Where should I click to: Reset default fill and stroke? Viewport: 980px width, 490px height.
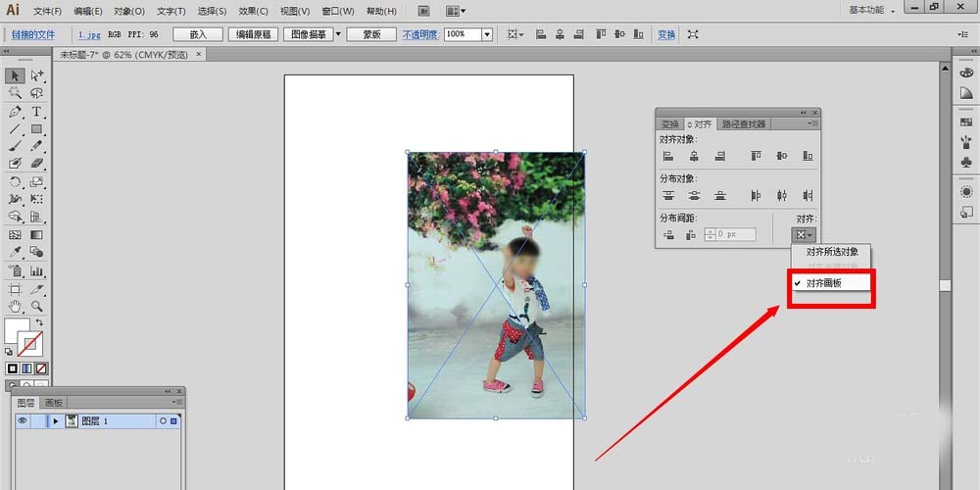click(9, 352)
